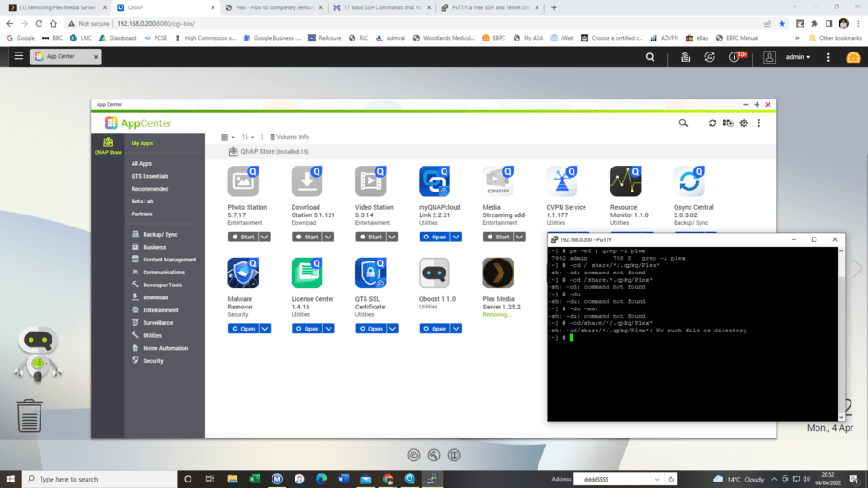This screenshot has height=488, width=868.
Task: Open the Windows Start menu
Action: coord(10,479)
